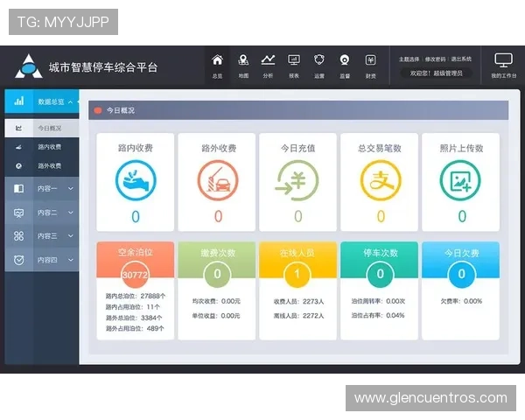The height and width of the screenshot is (420, 525).
Task: Click the 内容一 book icon
Action: [x=18, y=189]
